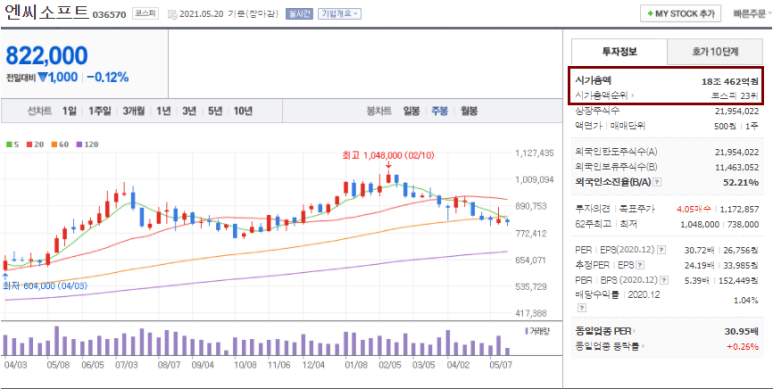The height and width of the screenshot is (389, 773).
Task: Click the current price 822,000
Action: 47,56
